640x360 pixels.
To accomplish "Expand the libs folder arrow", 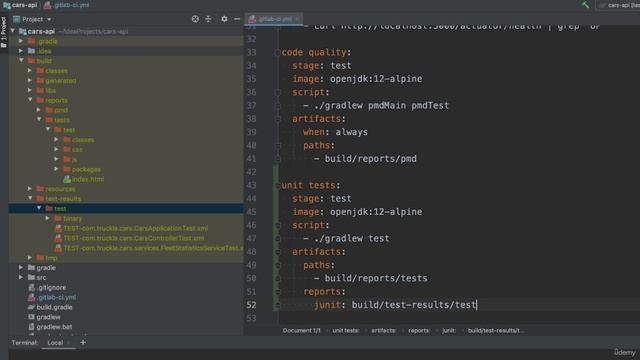I will [x=30, y=90].
